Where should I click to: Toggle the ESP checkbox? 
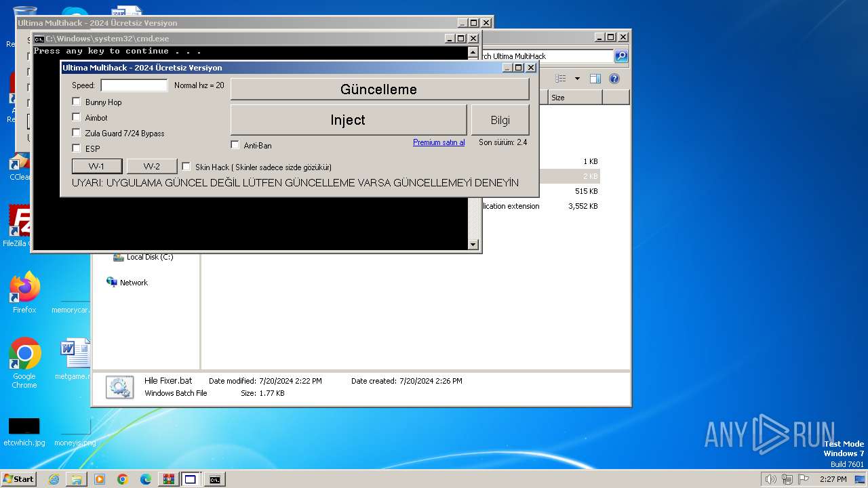click(77, 148)
